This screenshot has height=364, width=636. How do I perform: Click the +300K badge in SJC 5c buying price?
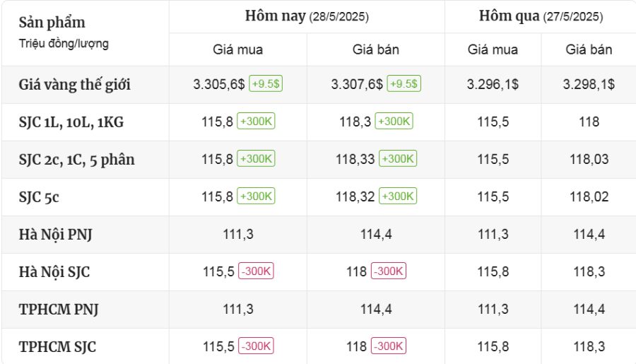tap(256, 196)
